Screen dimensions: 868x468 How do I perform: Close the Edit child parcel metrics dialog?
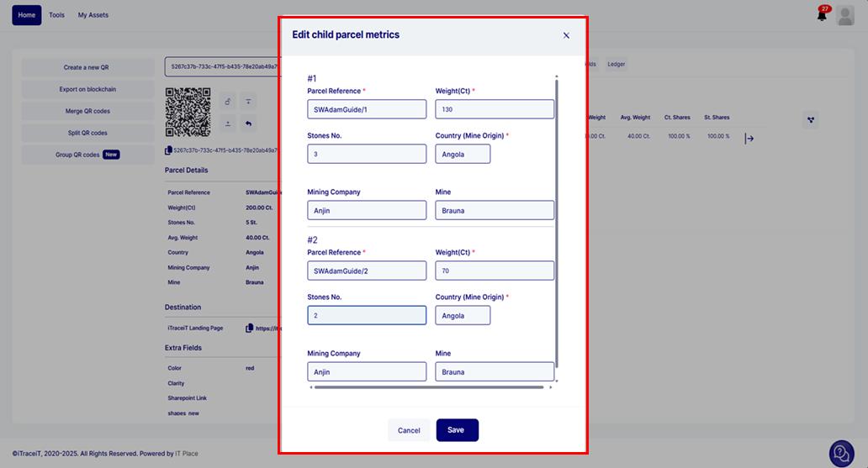click(566, 35)
